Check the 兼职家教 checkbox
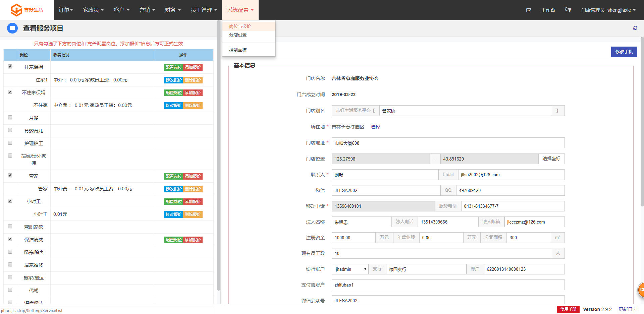Screen dimensions: 644x314 tap(10, 226)
